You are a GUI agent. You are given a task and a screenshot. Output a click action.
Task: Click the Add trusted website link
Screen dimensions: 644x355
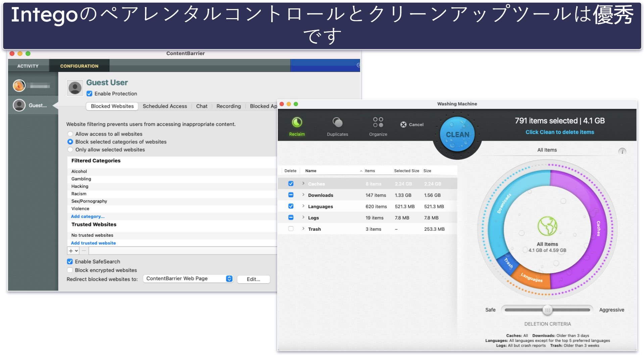point(93,243)
